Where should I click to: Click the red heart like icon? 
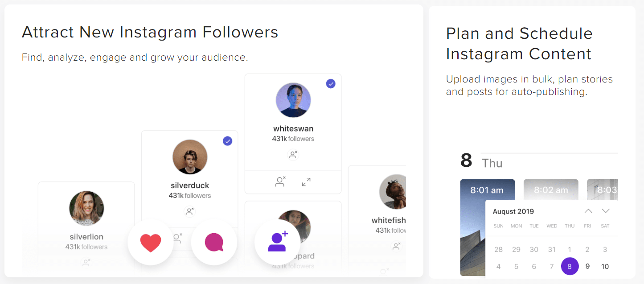click(151, 243)
